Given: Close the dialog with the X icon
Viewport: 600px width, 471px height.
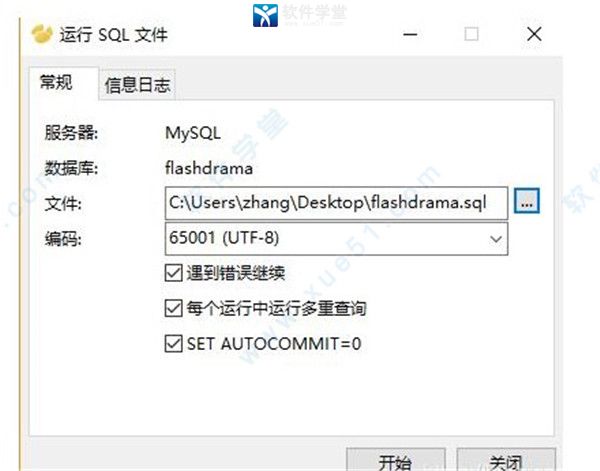Looking at the screenshot, I should pyautogui.click(x=534, y=34).
